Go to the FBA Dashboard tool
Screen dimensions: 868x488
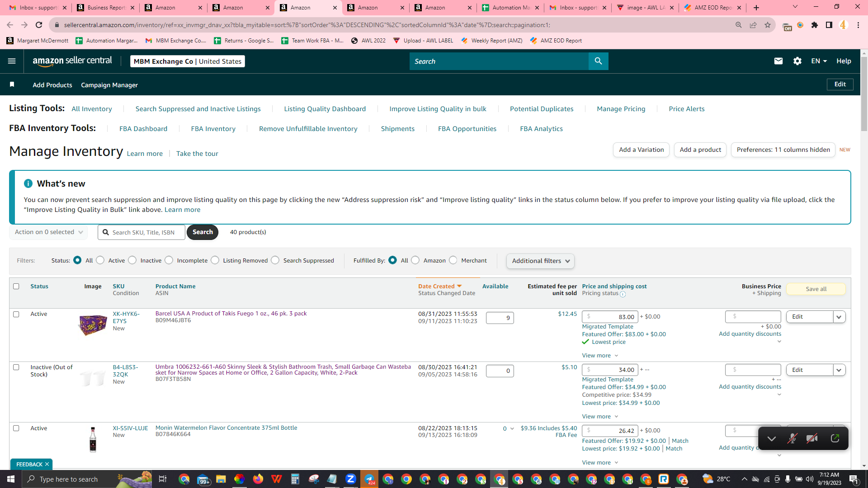pos(143,129)
